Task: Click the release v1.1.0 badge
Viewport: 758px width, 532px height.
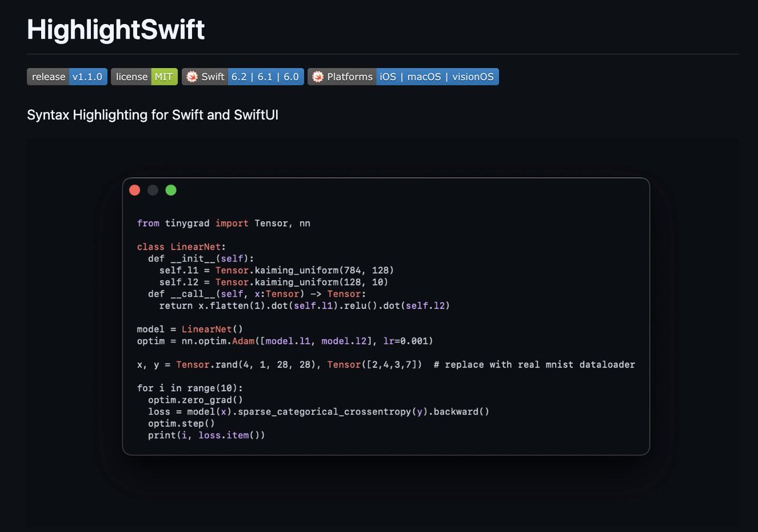Action: (67, 76)
